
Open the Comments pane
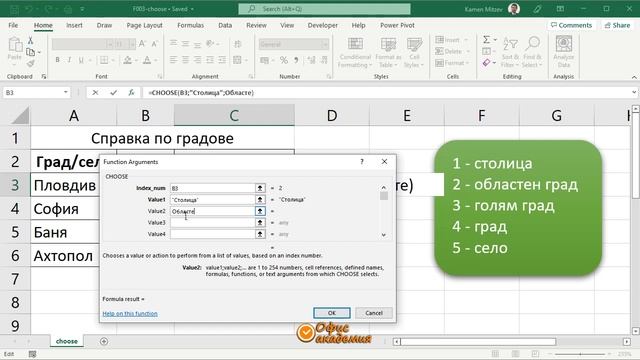pos(571,25)
